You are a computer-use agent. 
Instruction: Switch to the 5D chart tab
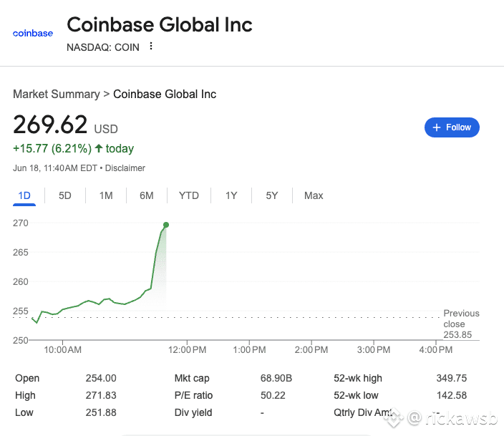coord(65,195)
